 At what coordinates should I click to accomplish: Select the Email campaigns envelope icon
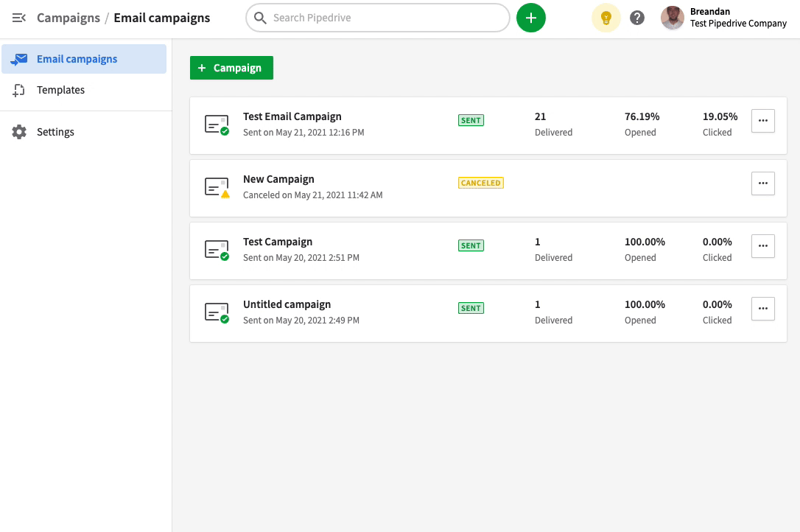18,58
